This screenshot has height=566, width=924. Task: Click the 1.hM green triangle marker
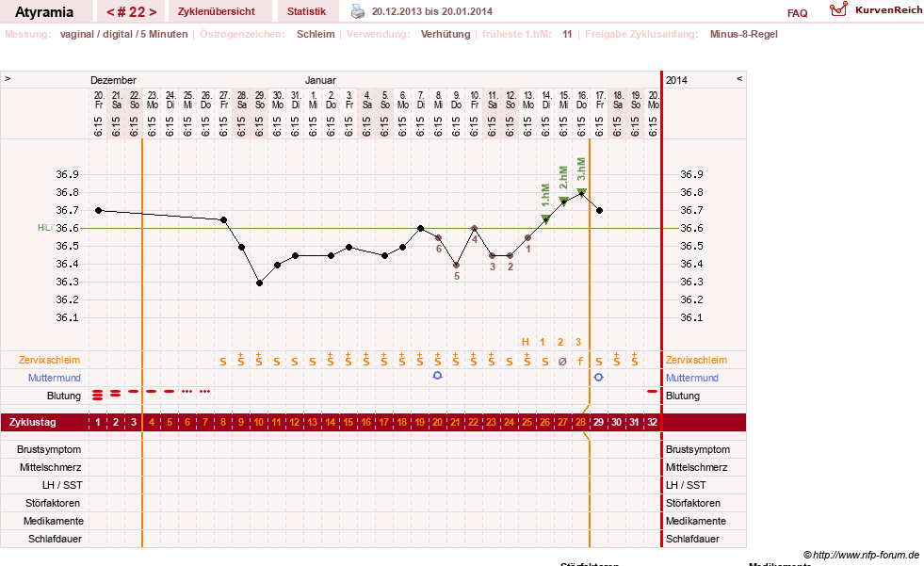pyautogui.click(x=545, y=219)
